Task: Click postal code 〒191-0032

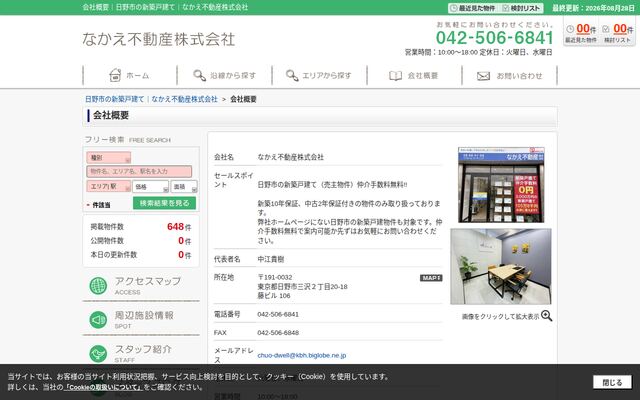Action: pos(275,277)
